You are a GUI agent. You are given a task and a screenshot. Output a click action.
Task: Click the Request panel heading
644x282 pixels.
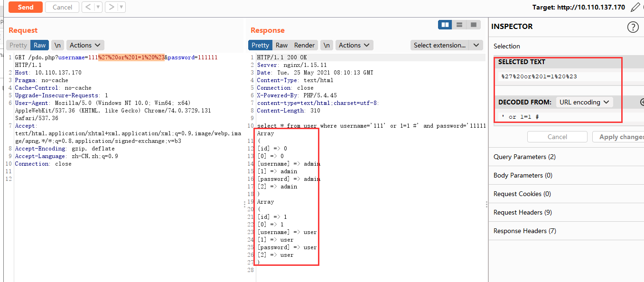click(x=23, y=30)
